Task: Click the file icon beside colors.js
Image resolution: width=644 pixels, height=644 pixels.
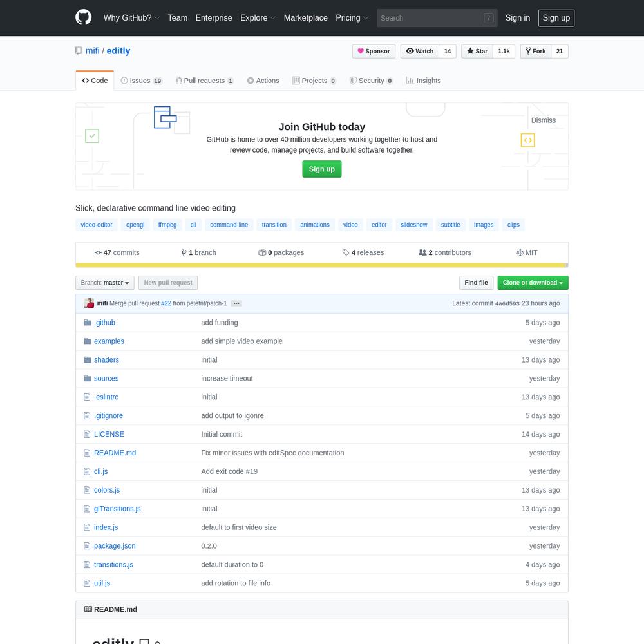Action: (87, 490)
